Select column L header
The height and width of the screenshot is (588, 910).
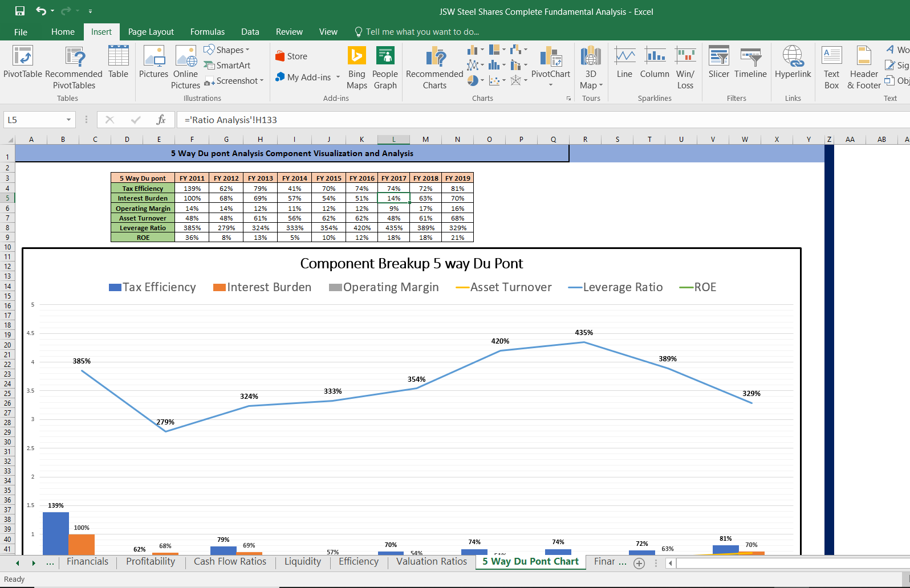click(x=393, y=140)
